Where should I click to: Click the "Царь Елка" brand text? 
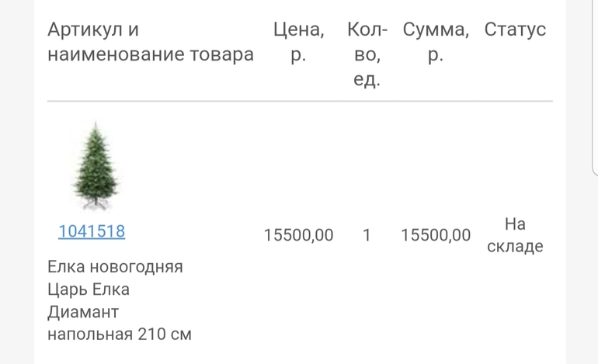click(x=89, y=290)
